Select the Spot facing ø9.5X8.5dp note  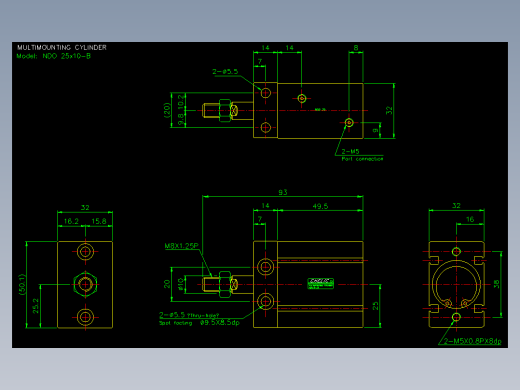coord(199,323)
